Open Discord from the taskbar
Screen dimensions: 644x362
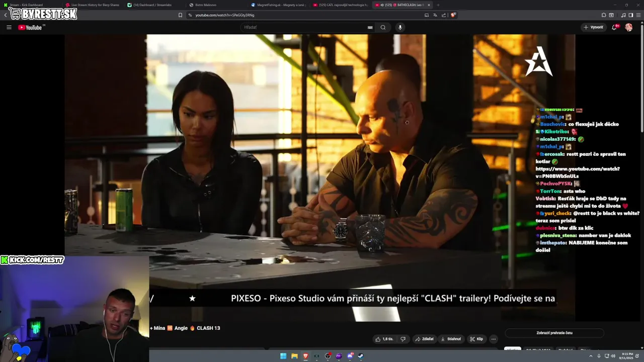pyautogui.click(x=350, y=356)
